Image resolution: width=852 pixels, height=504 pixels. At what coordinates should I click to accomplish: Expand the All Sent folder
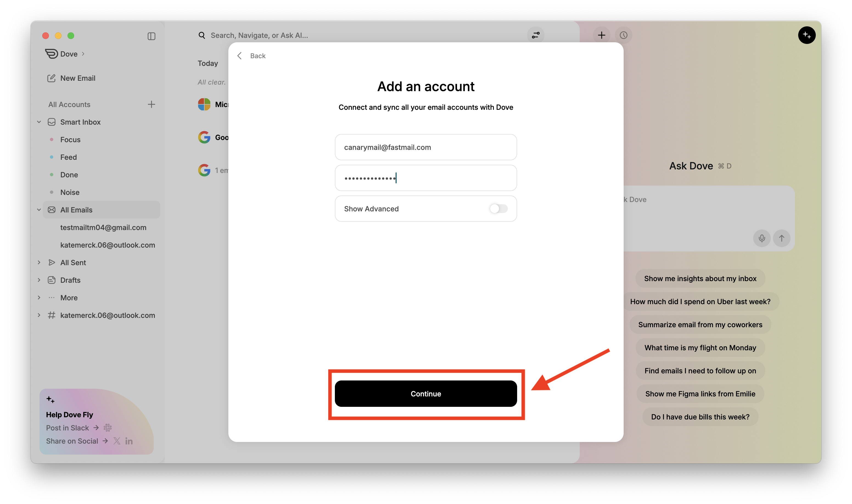pos(39,262)
